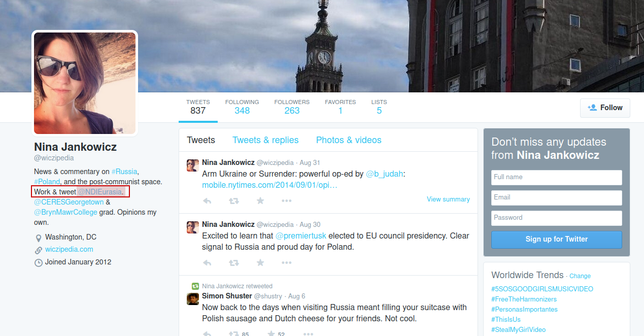This screenshot has width=644, height=336.
Task: Open trend #PersonasImportantes
Action: pos(524,309)
